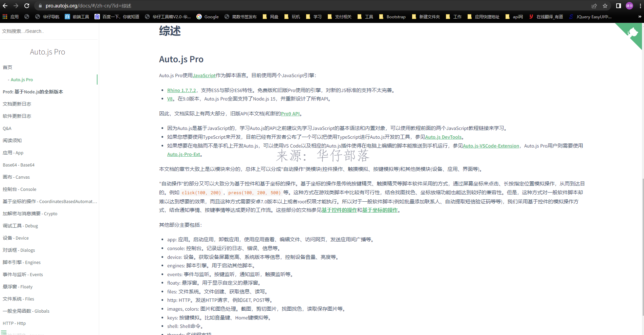This screenshot has width=644, height=335.
Task: Open 软件更新日志 in sidebar
Action: tap(17, 116)
